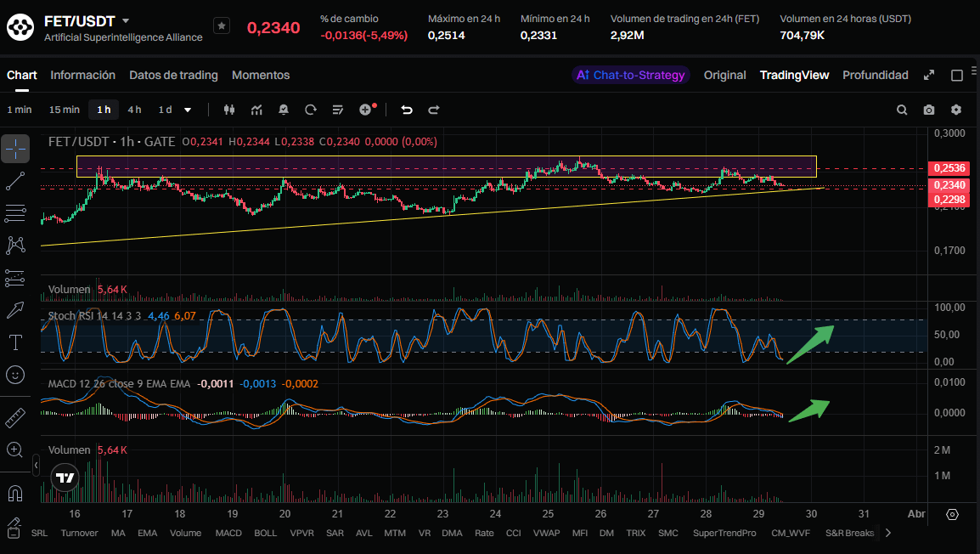Undo the last chart action

click(x=407, y=110)
